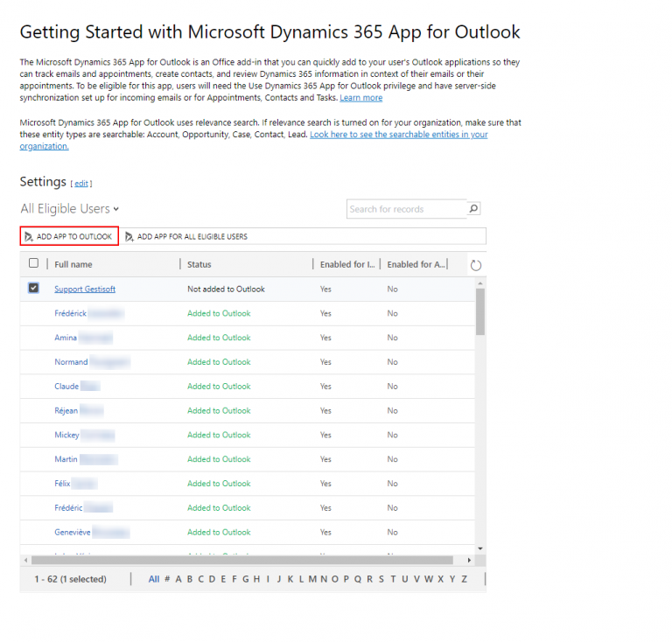
Task: Open the Learn more link
Action: pos(360,98)
